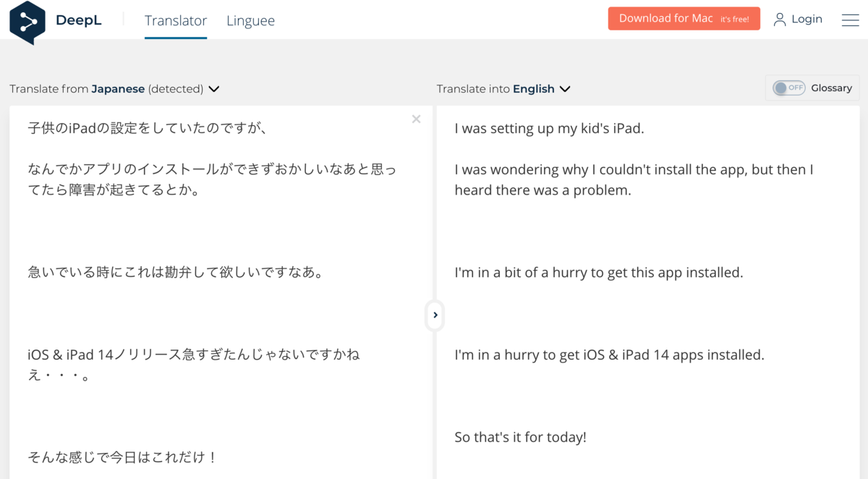Click source line '急いでいる時にこれは勘弁して欲しいですなあ。'

click(x=176, y=273)
